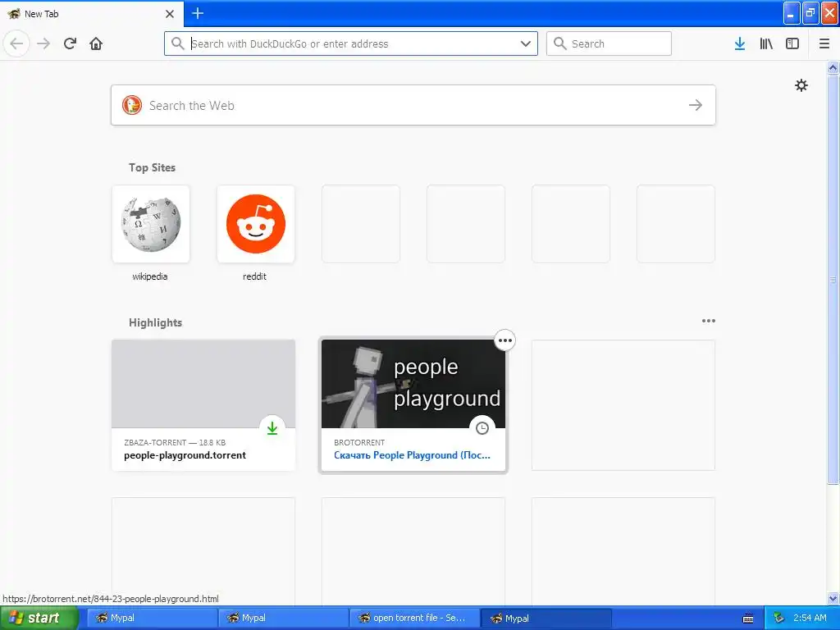
Task: Click the history clock icon on Brotorrent card
Action: point(482,428)
